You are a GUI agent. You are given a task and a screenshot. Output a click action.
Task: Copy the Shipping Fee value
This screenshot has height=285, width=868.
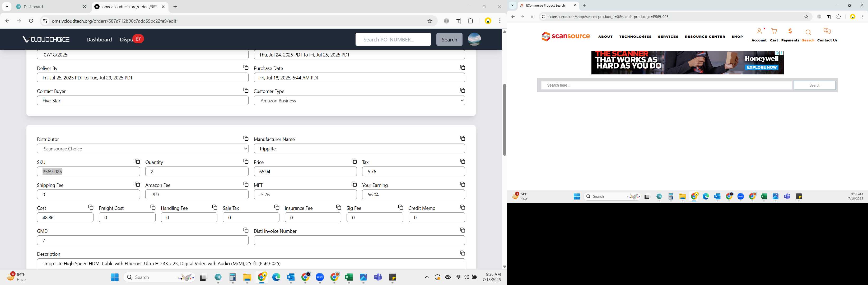(137, 184)
